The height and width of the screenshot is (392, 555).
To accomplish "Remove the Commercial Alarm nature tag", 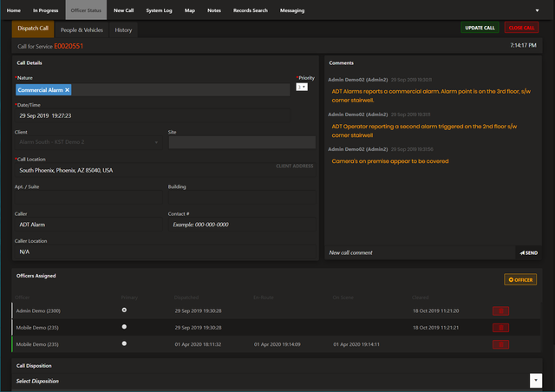I will coord(68,89).
